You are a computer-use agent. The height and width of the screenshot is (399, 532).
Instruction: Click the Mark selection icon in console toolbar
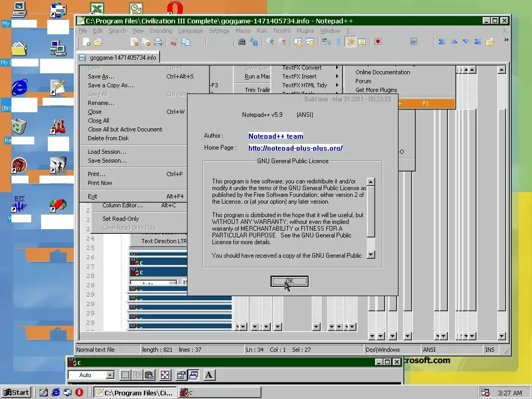[125, 375]
